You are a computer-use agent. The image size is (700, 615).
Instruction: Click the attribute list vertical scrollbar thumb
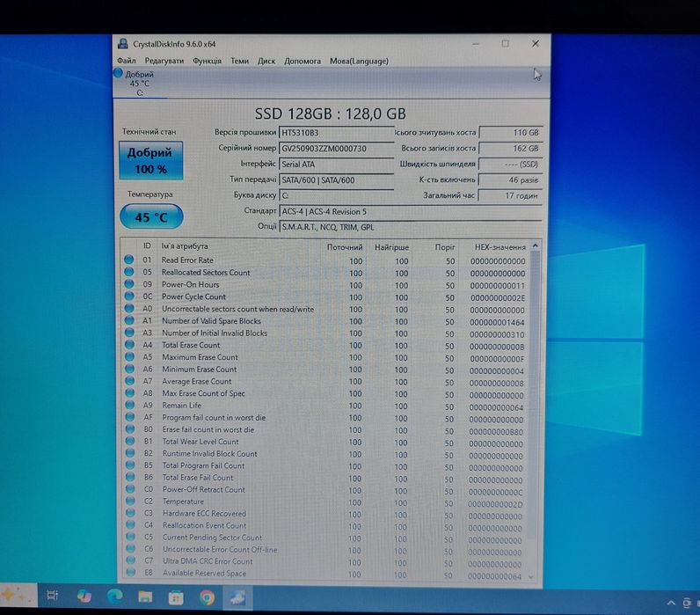click(534, 393)
